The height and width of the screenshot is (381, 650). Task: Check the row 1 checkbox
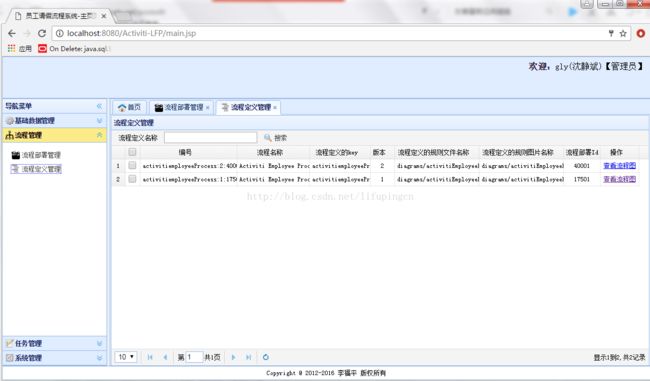pyautogui.click(x=132, y=165)
